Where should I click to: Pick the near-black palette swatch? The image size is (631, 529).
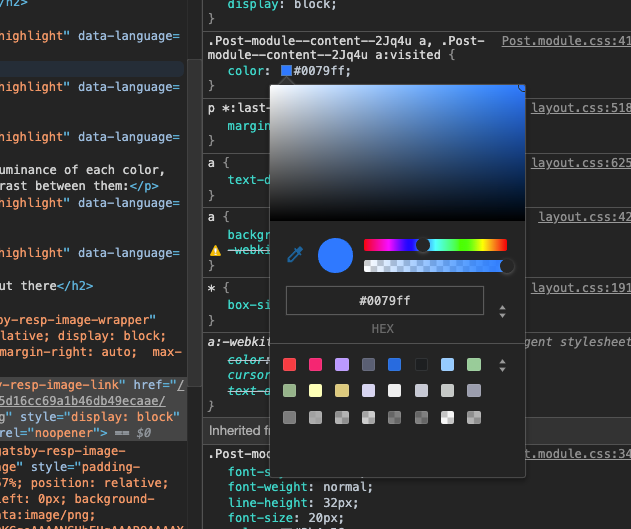pos(421,364)
